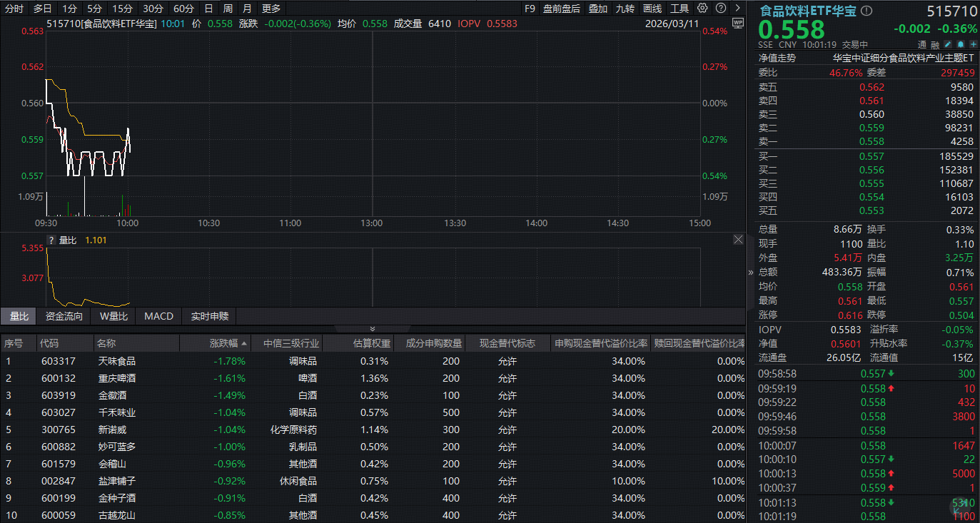Close the 量比 indicator subpanel

(739, 240)
